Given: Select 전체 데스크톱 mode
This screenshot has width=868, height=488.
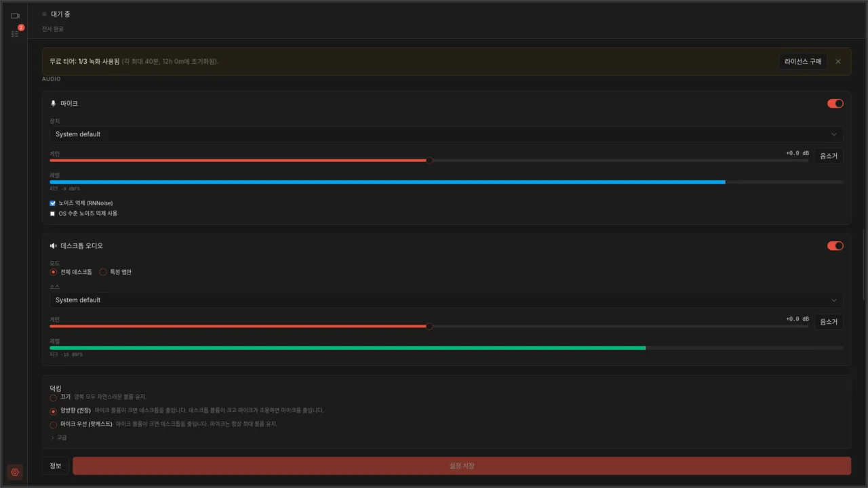Looking at the screenshot, I should [54, 272].
